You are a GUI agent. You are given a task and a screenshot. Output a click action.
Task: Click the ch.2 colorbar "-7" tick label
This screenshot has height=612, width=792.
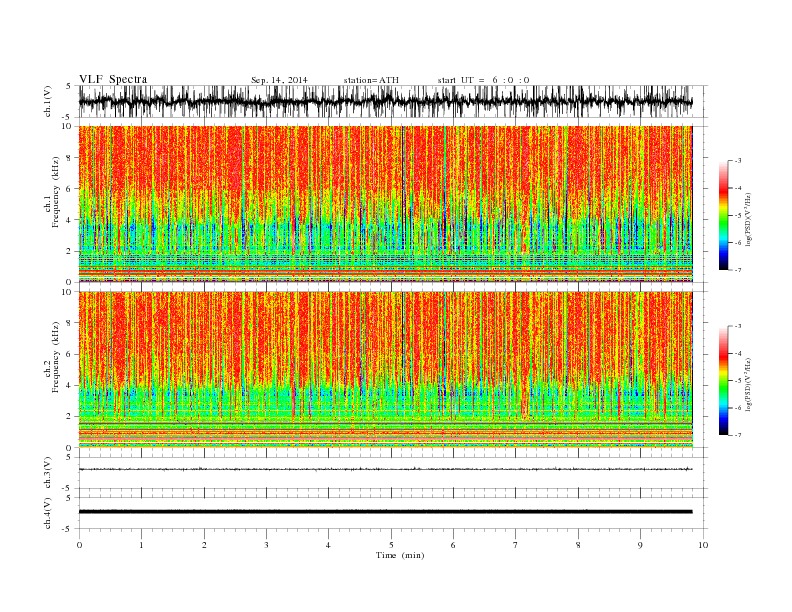[737, 435]
